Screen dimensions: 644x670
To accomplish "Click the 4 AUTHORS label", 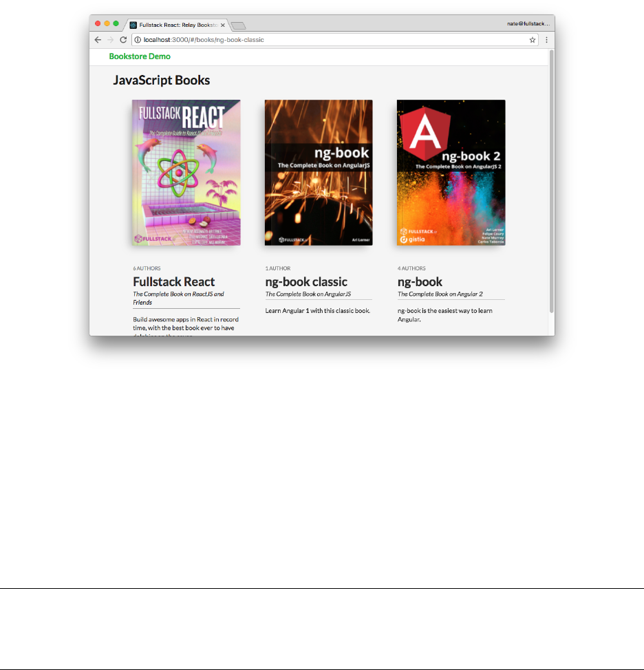I will 411,268.
